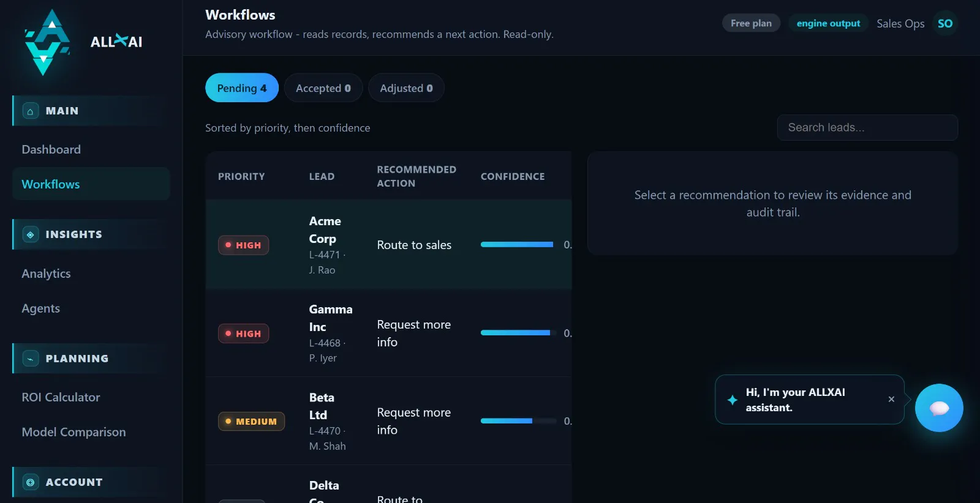
Task: Click Route to sales for Acme Corp
Action: [x=414, y=245]
